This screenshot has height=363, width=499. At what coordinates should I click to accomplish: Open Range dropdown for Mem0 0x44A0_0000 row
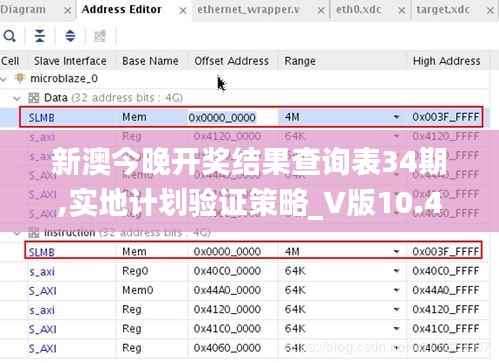tap(396, 290)
